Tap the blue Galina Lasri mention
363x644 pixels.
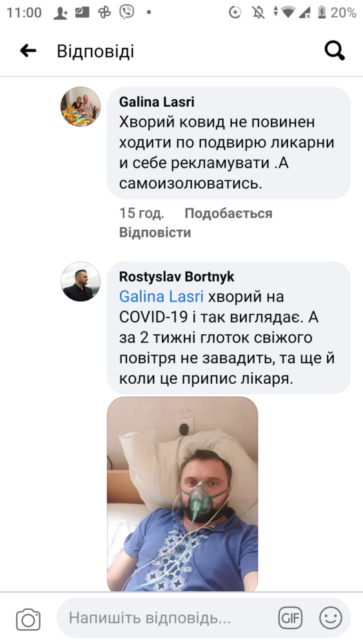[161, 296]
